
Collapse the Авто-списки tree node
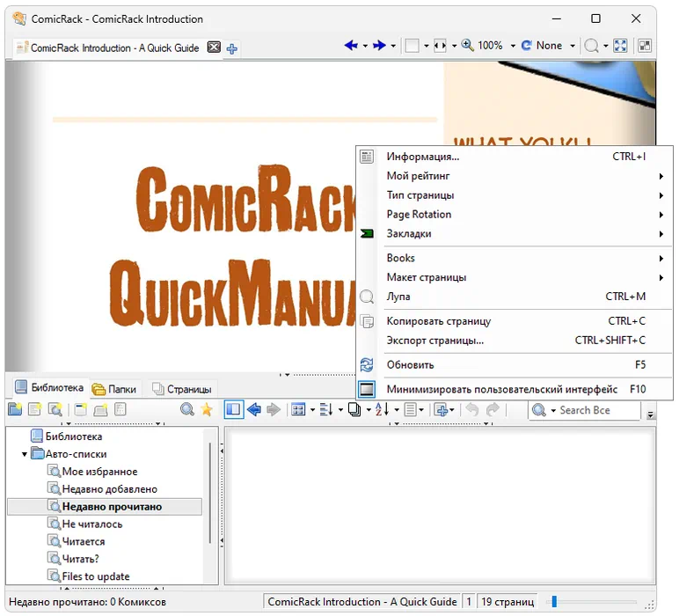point(25,454)
